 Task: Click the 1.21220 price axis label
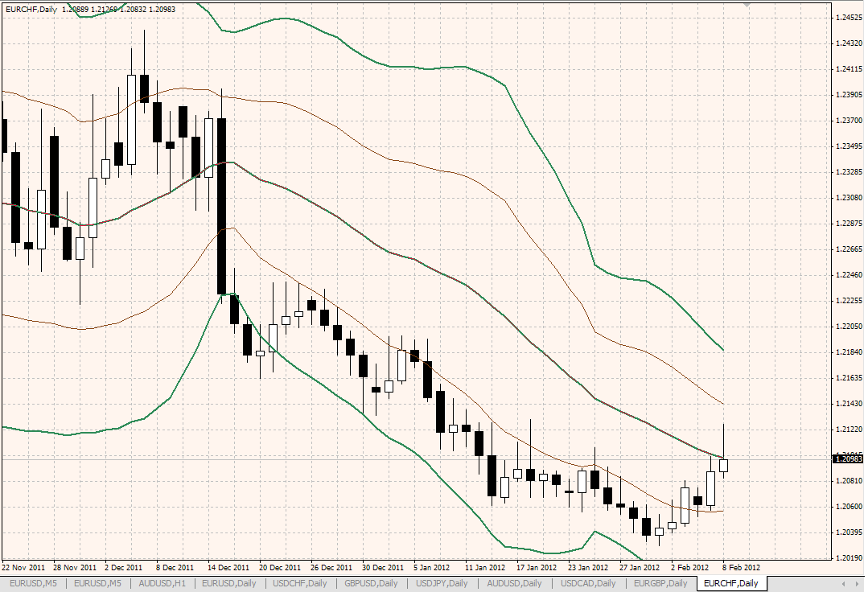point(849,430)
